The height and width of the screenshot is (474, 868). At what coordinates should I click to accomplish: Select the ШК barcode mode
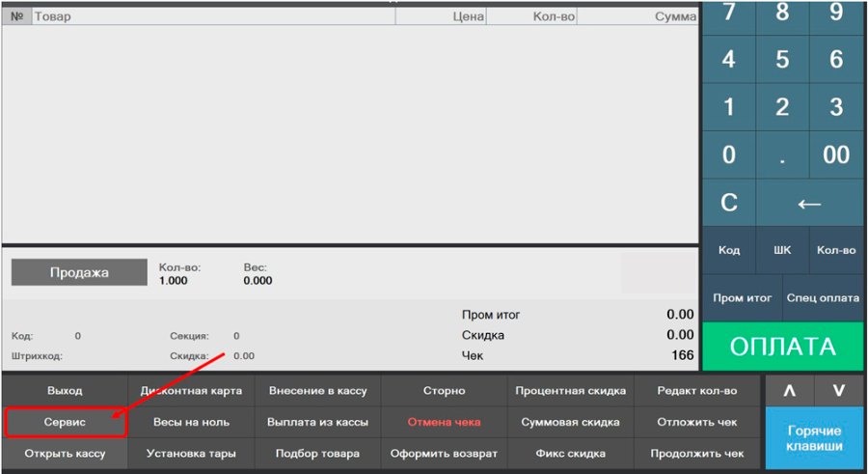pos(782,250)
